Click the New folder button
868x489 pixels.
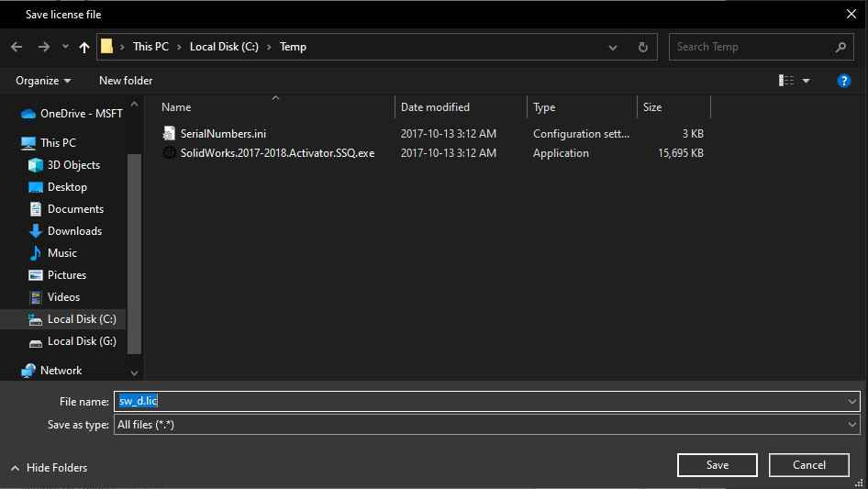click(126, 81)
